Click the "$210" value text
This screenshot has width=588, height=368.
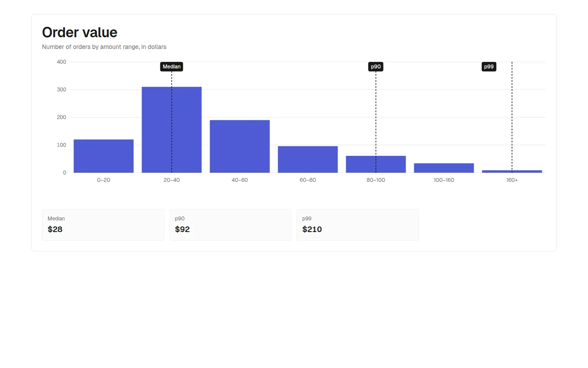click(312, 229)
